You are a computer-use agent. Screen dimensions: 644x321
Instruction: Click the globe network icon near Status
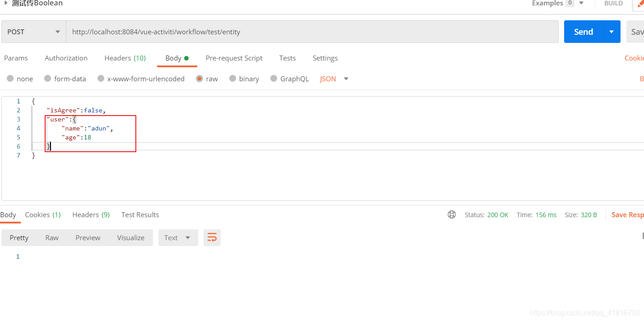pyautogui.click(x=452, y=214)
